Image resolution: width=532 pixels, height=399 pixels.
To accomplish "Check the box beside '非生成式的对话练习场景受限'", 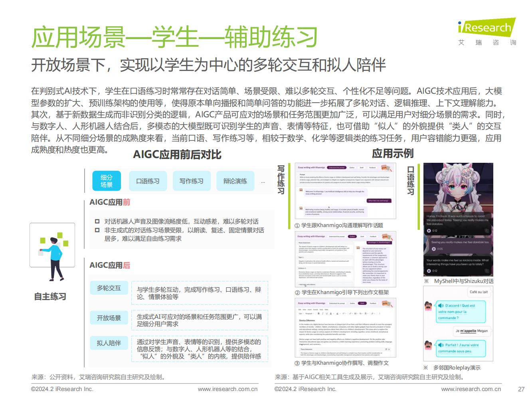I will (97, 230).
